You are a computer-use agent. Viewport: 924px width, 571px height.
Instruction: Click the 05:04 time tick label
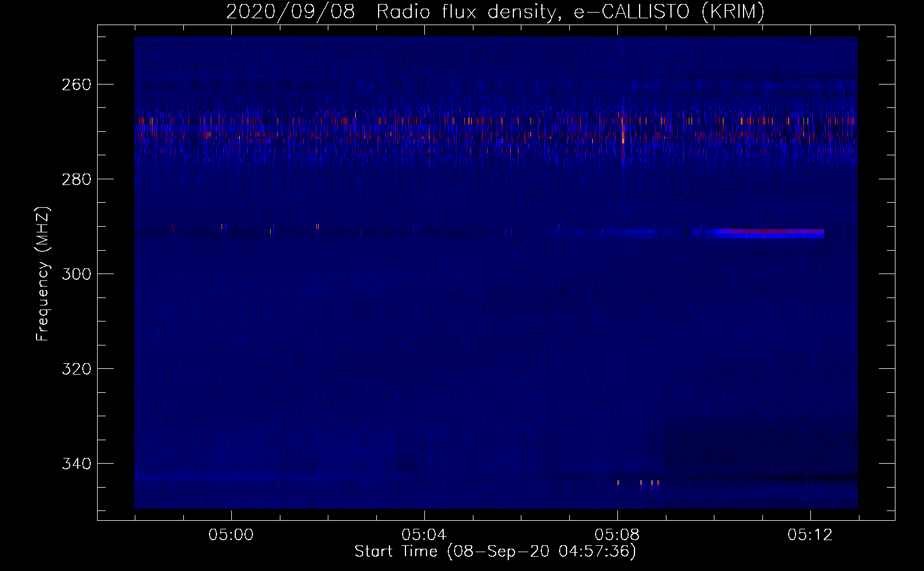pyautogui.click(x=424, y=535)
